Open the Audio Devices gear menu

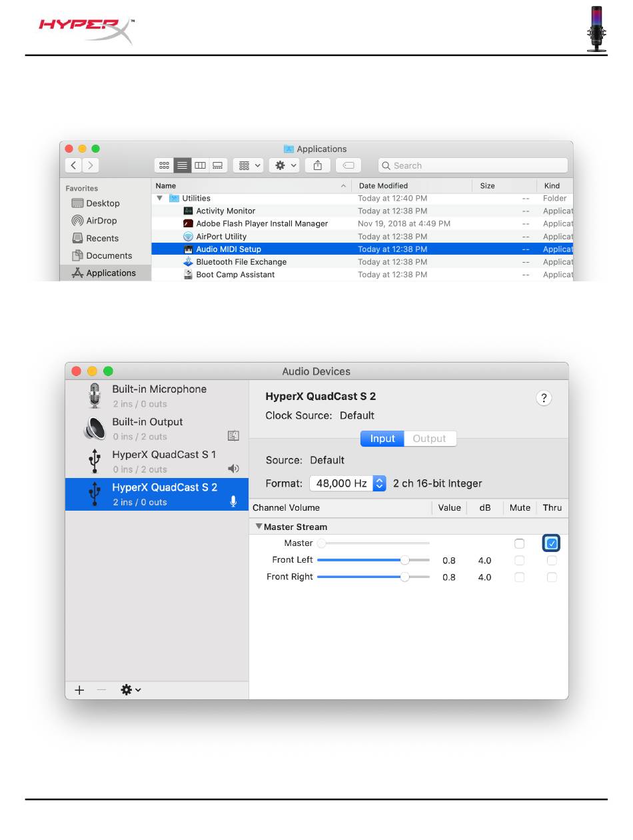[x=130, y=690]
